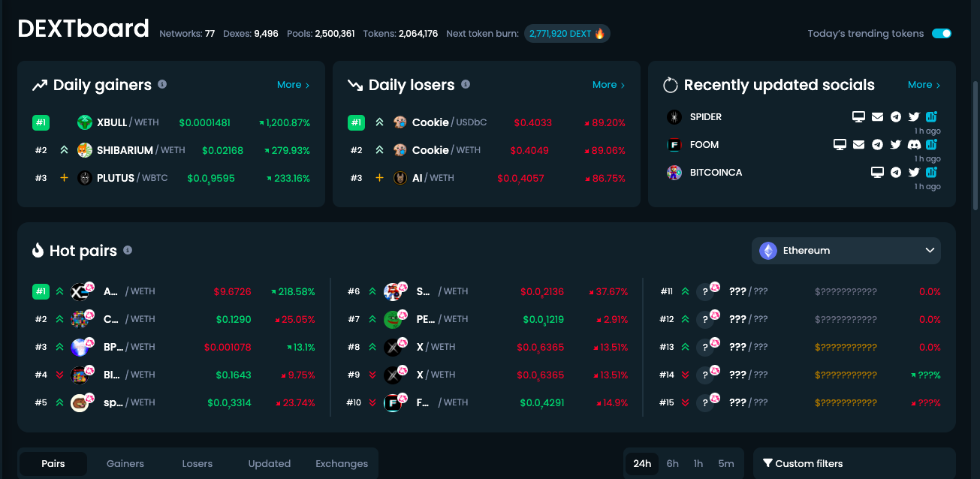Select locked hot pair #11
Screen dimensions: 980x479
click(x=800, y=291)
